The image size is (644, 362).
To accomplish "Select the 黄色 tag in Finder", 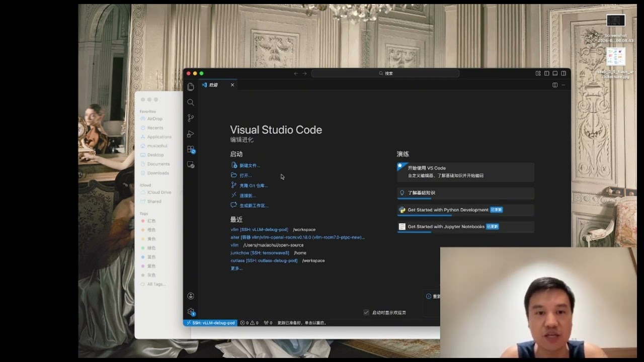I will coord(151,239).
